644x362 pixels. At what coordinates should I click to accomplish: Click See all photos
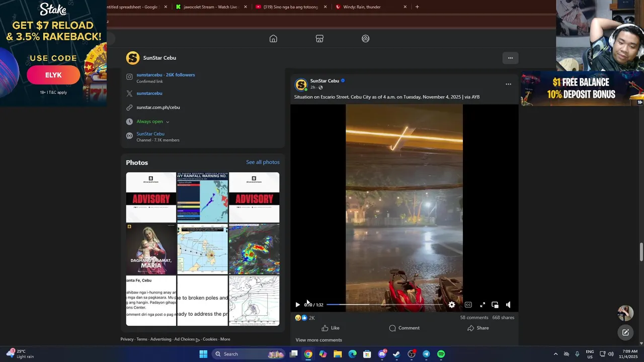[x=263, y=162]
